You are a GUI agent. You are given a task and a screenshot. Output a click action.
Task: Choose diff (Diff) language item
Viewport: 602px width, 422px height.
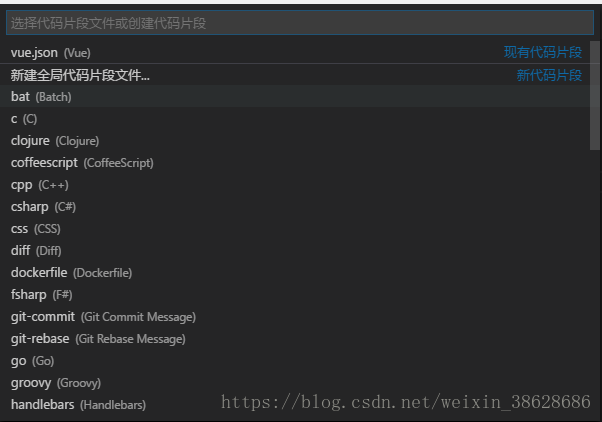click(x=36, y=251)
